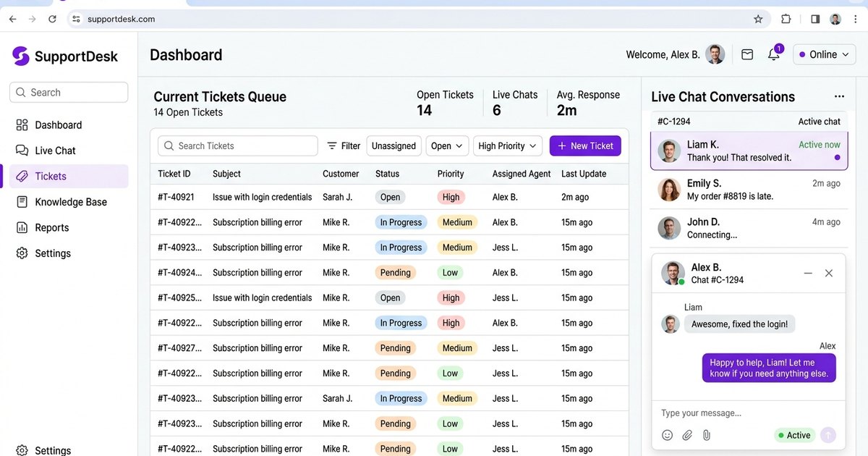Viewport: 868px width, 456px height.
Task: Click Pending badge in #T-40924 row
Action: tap(396, 273)
